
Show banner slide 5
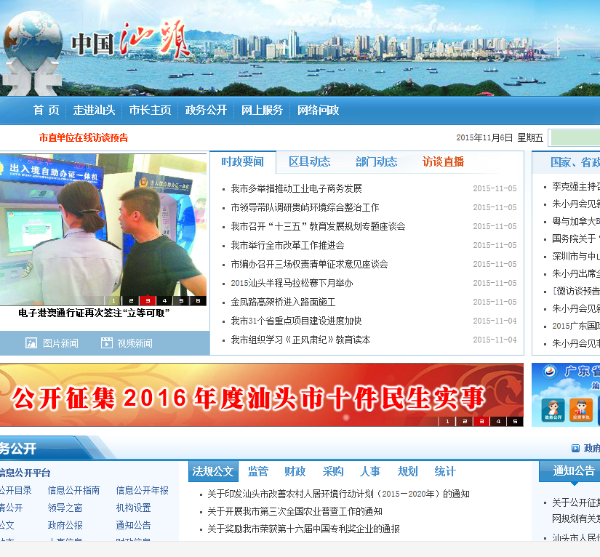point(515,421)
